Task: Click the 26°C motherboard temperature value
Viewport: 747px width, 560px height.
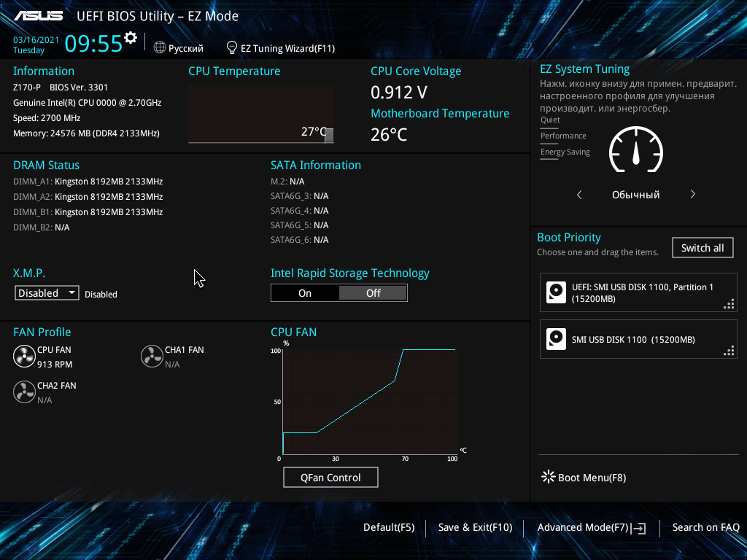Action: 389,135
